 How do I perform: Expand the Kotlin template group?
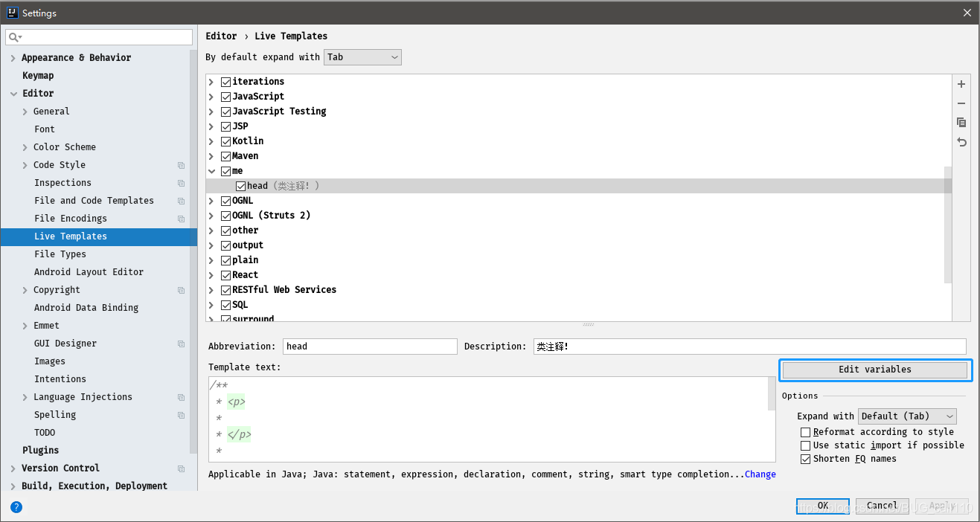(x=211, y=141)
